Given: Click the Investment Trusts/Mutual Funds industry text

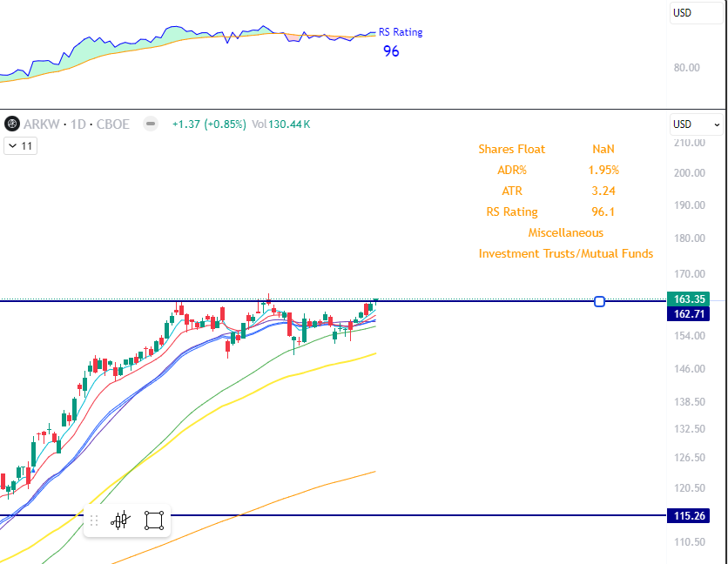Looking at the screenshot, I should [565, 253].
